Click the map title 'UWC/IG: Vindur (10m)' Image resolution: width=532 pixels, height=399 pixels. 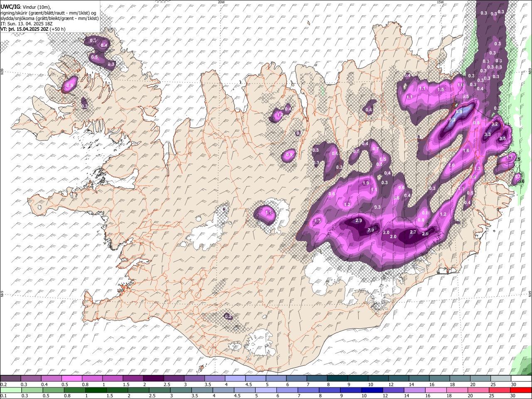(x=26, y=7)
